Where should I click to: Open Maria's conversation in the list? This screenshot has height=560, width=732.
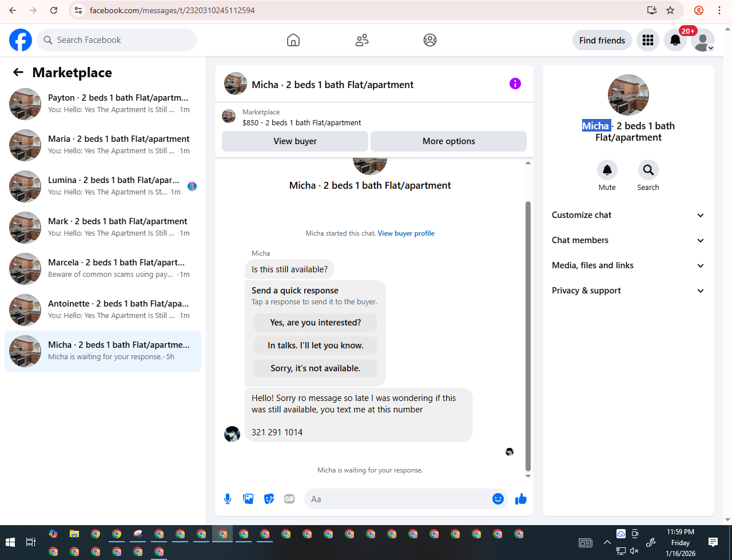click(103, 145)
